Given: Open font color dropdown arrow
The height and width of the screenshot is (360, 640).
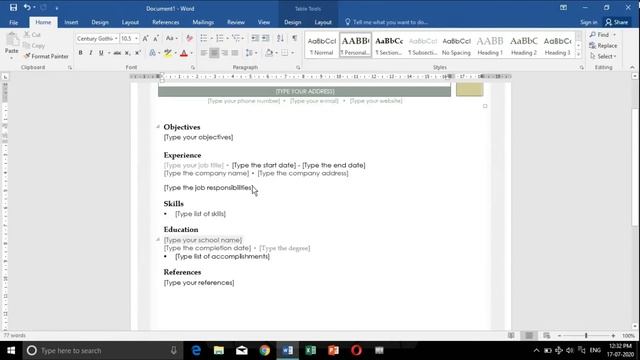Looking at the screenshot, I should (x=191, y=53).
